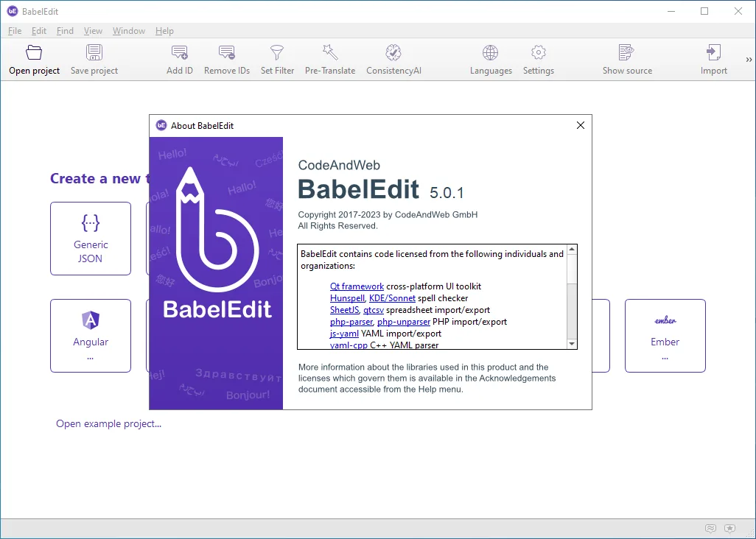
Task: Open the View menu
Action: point(93,31)
